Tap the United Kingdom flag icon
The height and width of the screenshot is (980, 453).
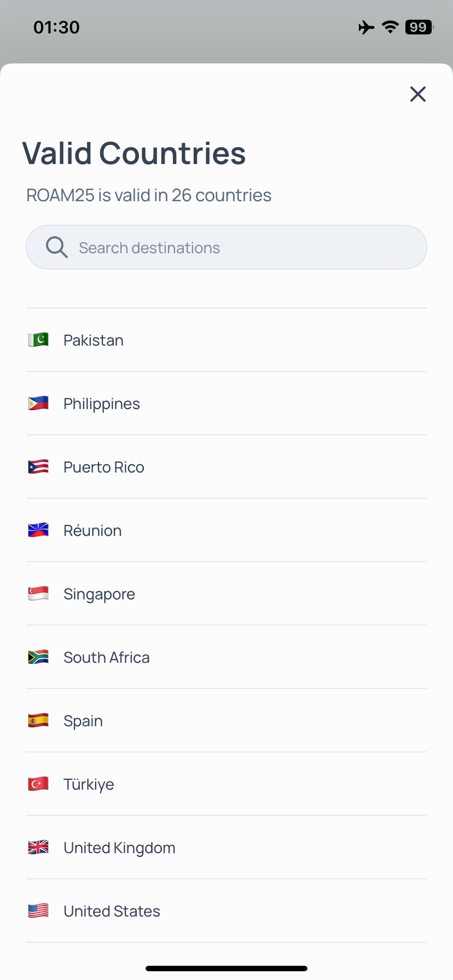click(38, 847)
